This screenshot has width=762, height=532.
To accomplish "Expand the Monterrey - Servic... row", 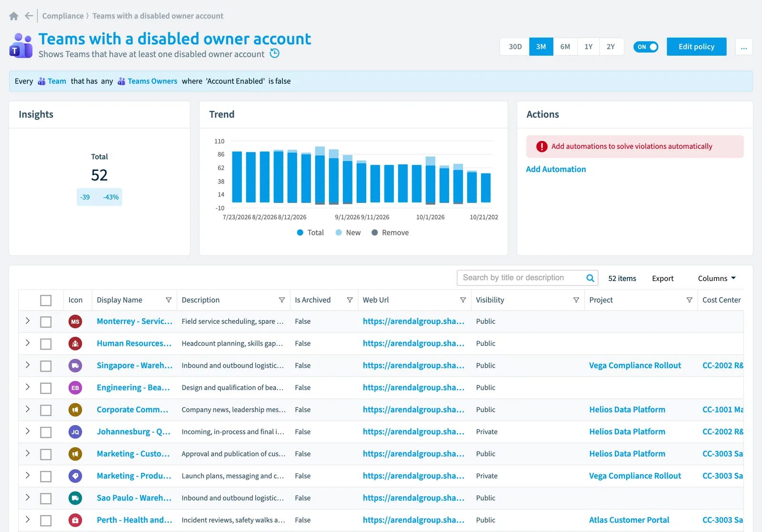I will pyautogui.click(x=28, y=321).
